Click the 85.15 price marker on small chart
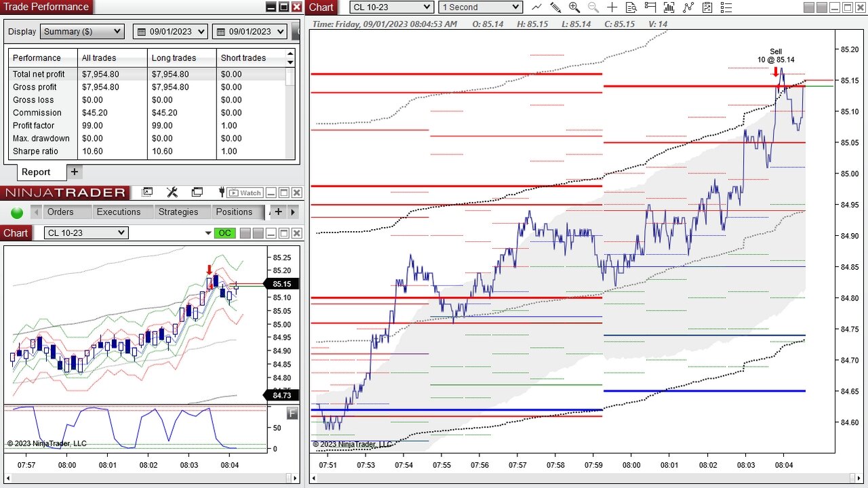The width and height of the screenshot is (868, 488). tap(280, 284)
